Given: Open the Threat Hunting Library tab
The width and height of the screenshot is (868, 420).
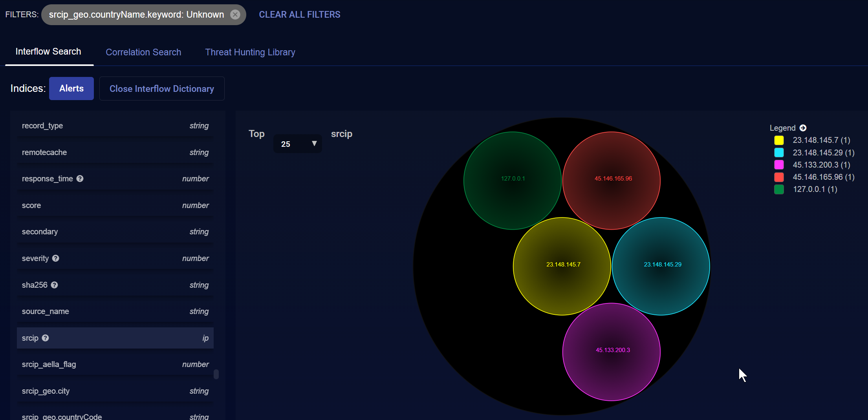Looking at the screenshot, I should (250, 52).
